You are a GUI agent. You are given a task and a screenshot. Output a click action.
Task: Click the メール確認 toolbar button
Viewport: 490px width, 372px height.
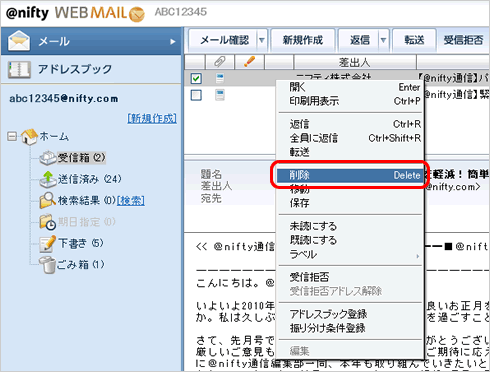[x=224, y=40]
